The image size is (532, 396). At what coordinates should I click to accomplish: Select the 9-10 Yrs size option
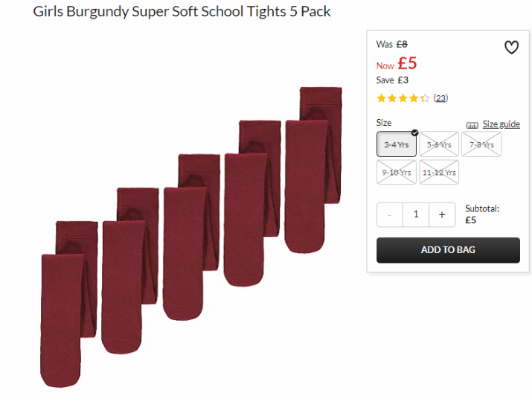click(397, 172)
